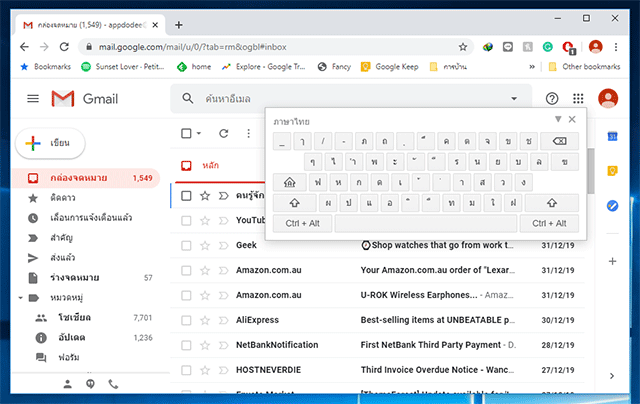Open Gmail support help icon
640x404 pixels.
pos(552,98)
